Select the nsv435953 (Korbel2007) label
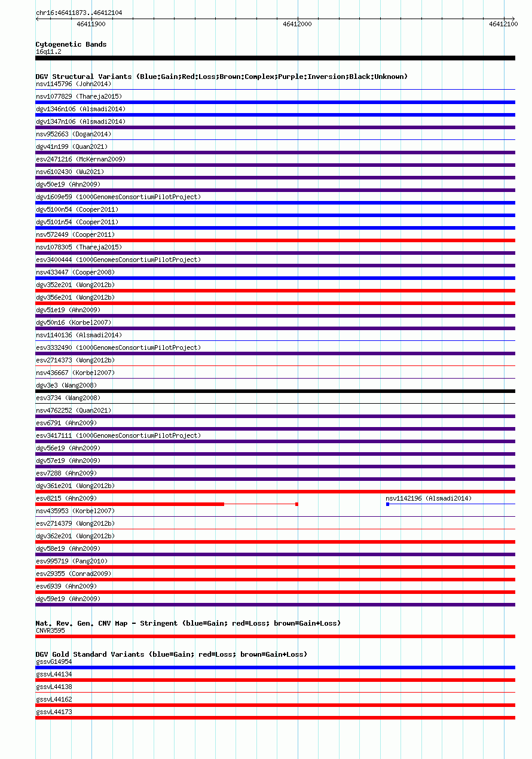The width and height of the screenshot is (532, 759). 75,511
